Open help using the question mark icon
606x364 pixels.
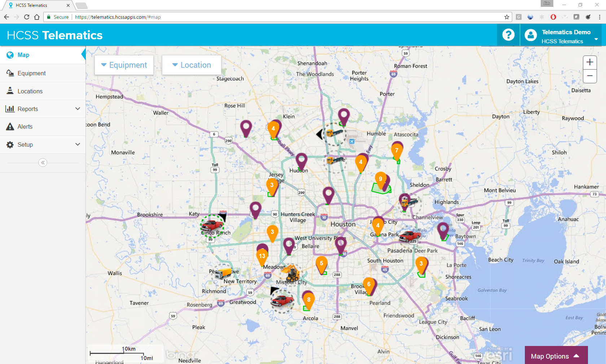coord(508,35)
